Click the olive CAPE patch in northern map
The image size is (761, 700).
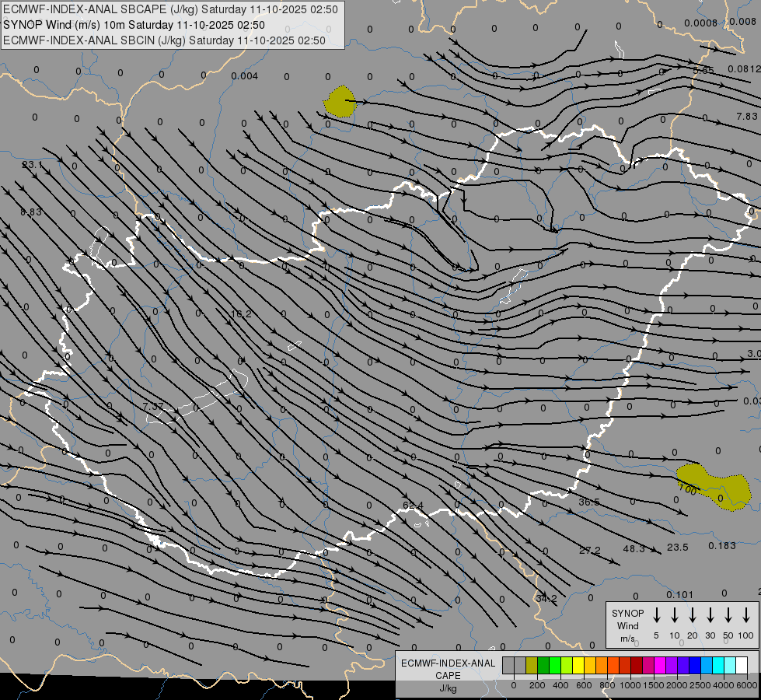340,102
